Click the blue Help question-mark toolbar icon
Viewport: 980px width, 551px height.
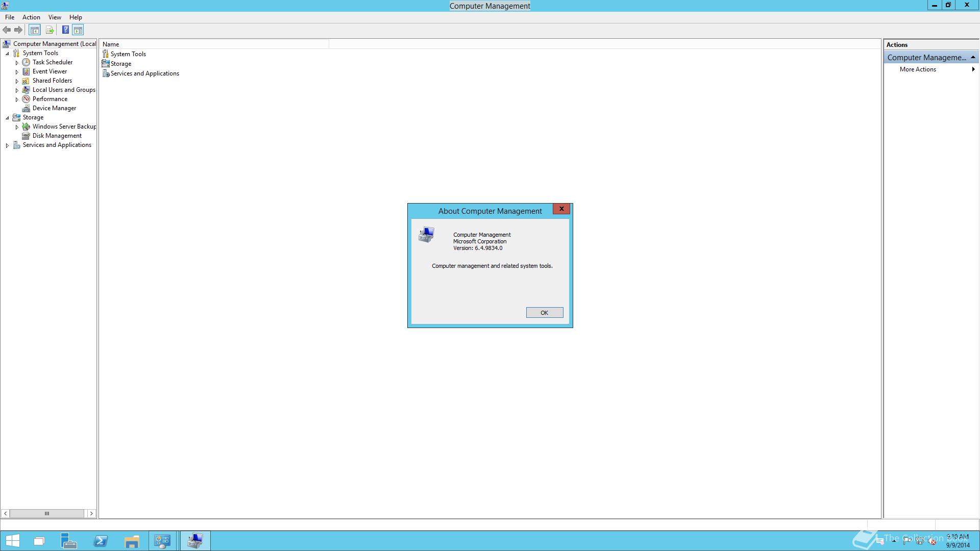(65, 30)
